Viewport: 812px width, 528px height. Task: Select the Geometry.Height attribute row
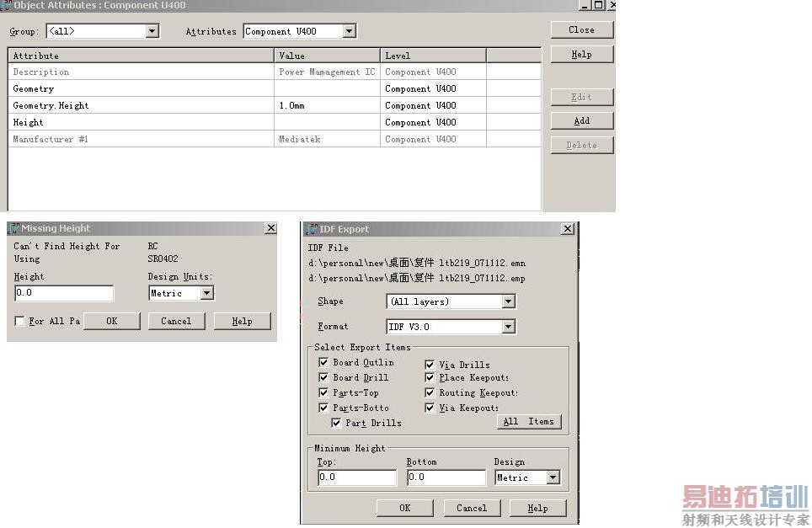[x=51, y=106]
